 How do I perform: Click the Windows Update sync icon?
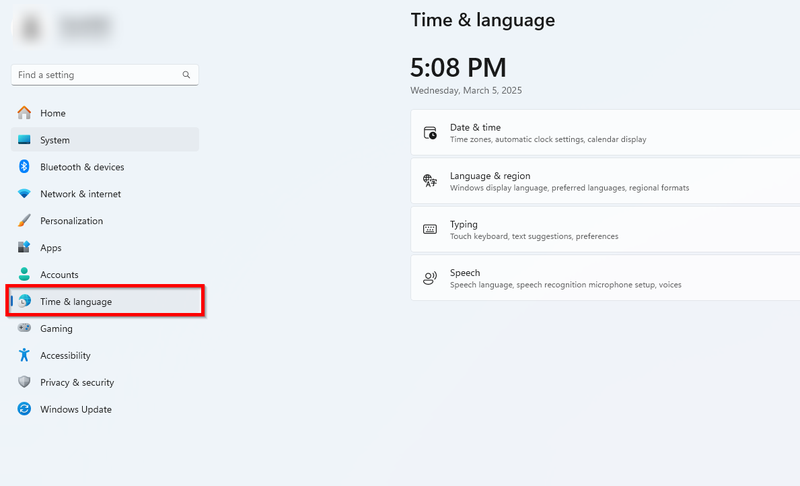point(24,409)
